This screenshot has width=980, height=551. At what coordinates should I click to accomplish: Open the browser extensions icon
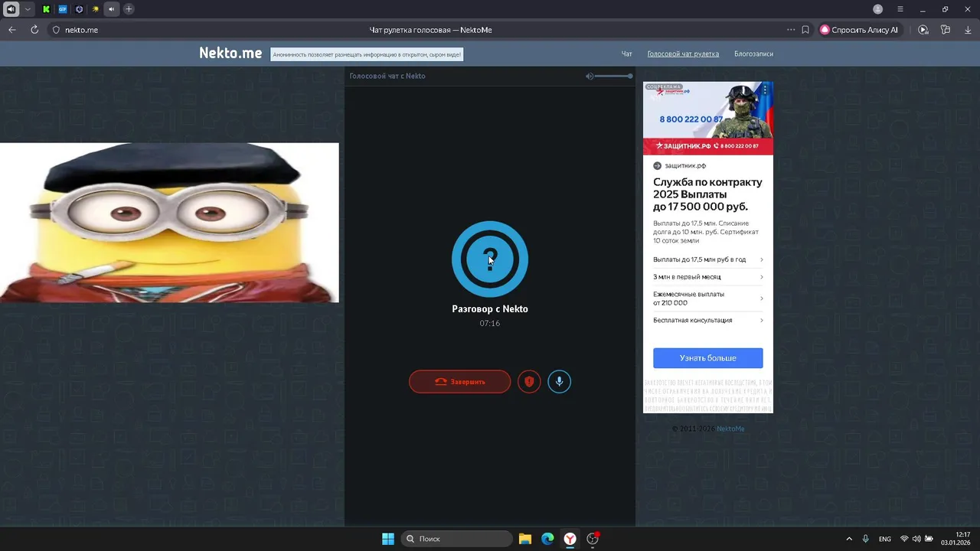click(x=946, y=30)
